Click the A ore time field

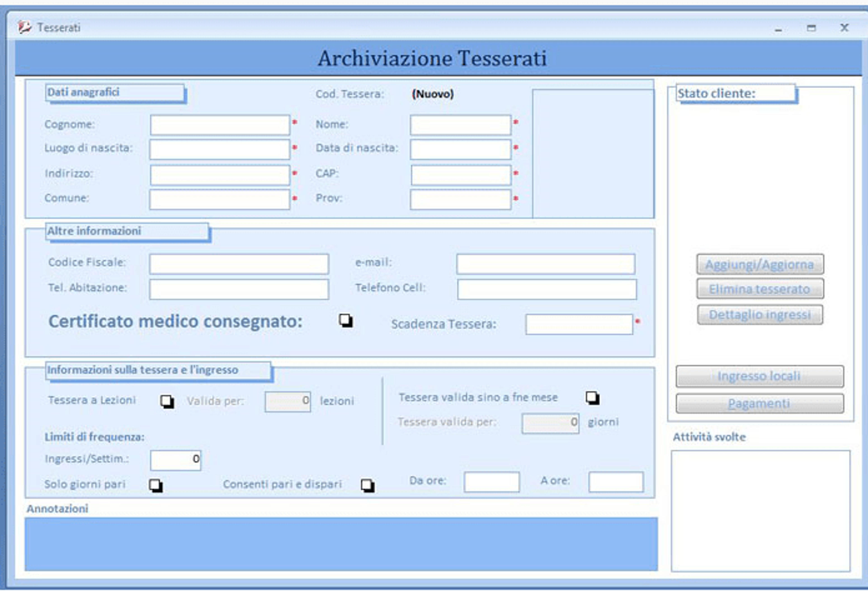tap(616, 482)
